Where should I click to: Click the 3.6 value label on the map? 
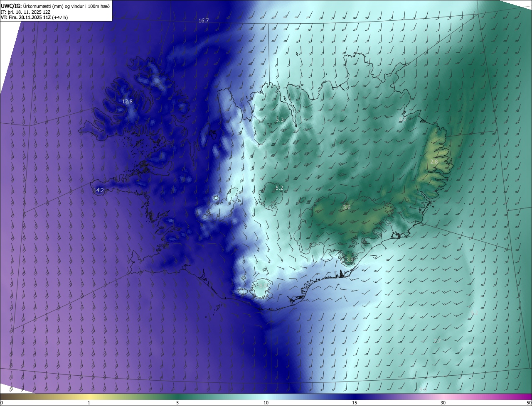click(x=347, y=207)
